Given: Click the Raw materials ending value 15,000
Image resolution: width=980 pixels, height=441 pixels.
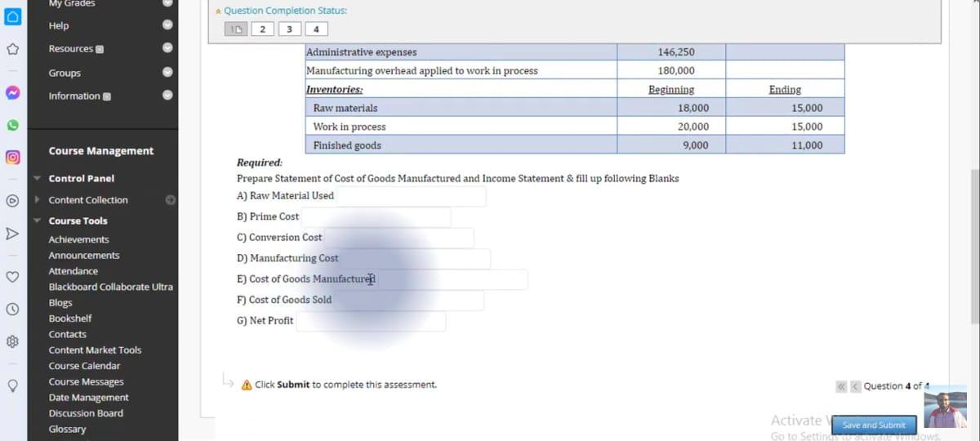Looking at the screenshot, I should [807, 108].
